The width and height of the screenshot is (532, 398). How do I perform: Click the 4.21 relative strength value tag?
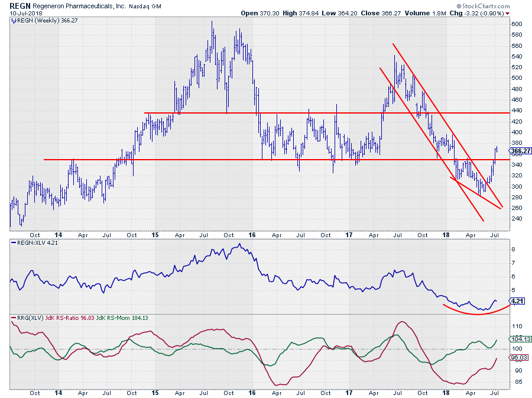pyautogui.click(x=517, y=301)
